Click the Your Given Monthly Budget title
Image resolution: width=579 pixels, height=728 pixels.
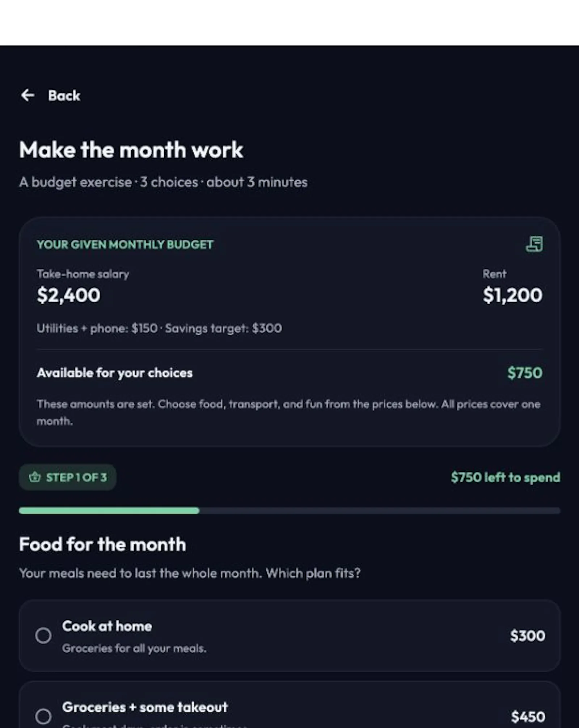click(125, 244)
